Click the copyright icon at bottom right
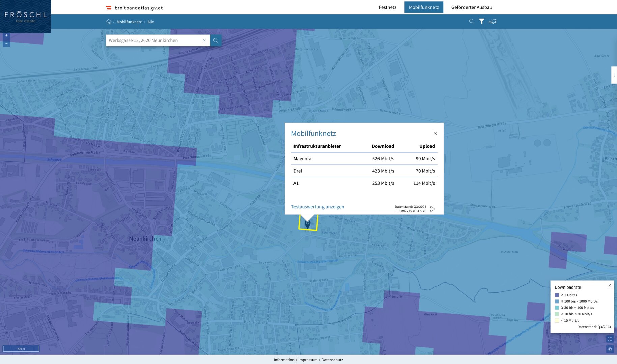The image size is (617, 364). (x=610, y=349)
